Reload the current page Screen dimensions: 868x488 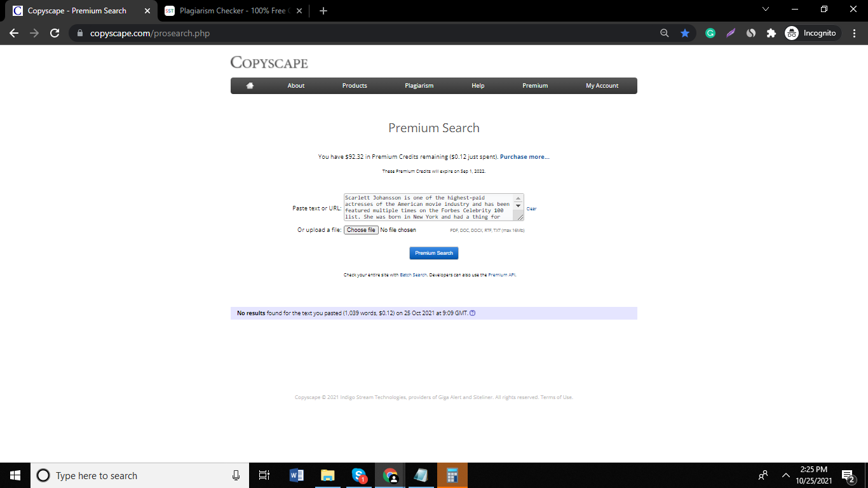coord(55,33)
